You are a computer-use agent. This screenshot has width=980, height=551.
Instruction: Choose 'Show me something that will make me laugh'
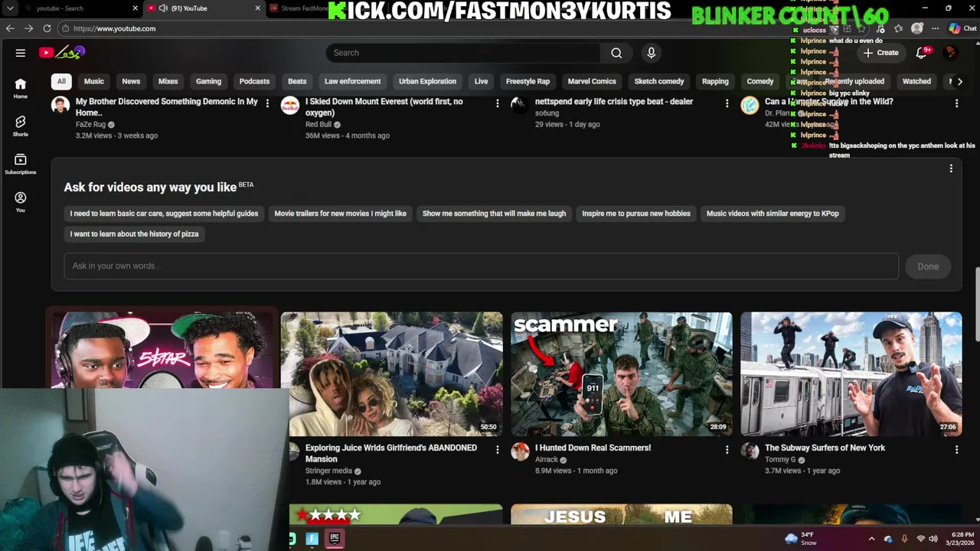point(494,214)
